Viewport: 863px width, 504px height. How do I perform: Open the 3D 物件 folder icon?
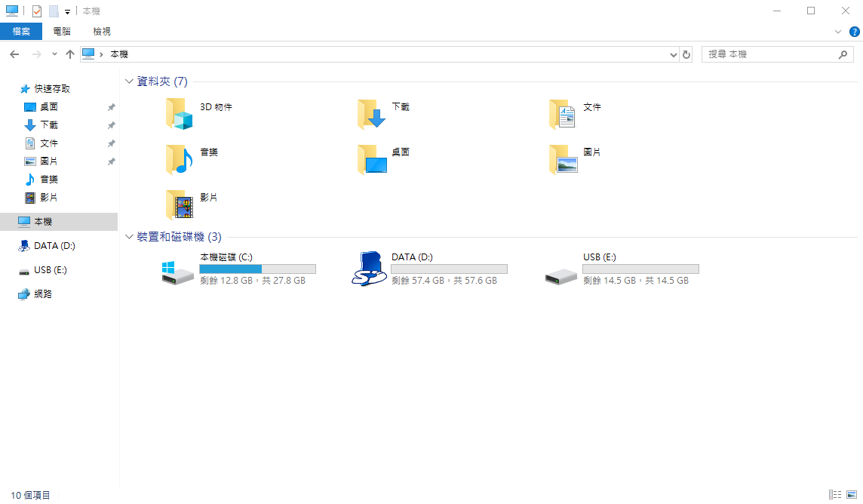pos(180,114)
